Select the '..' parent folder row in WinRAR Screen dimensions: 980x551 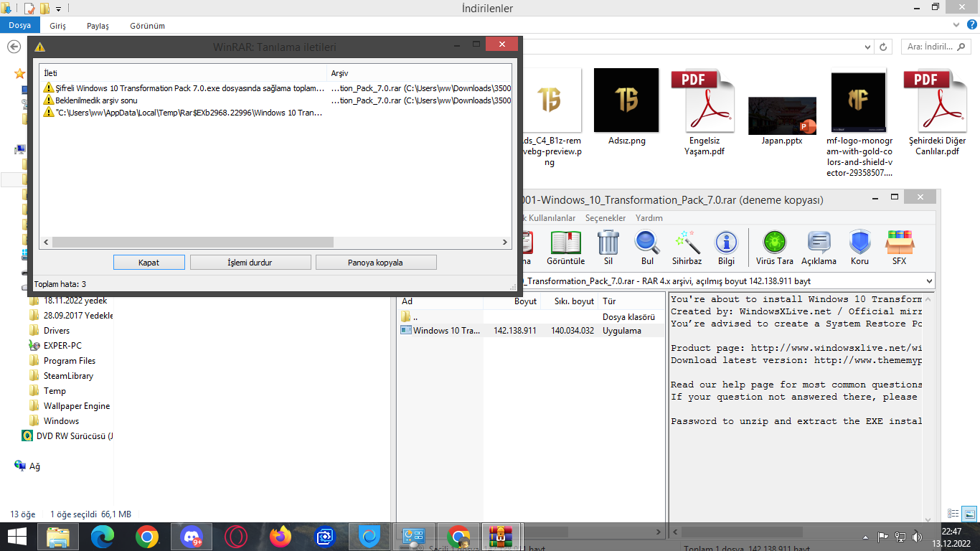coord(532,316)
